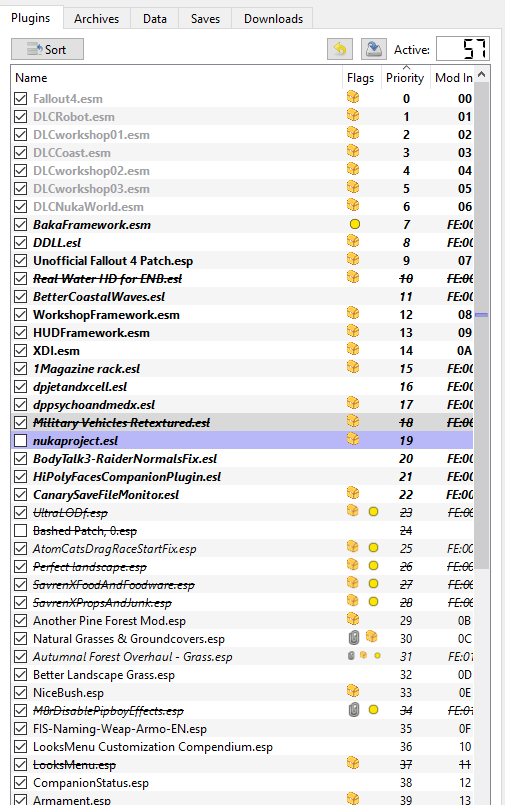Screen dimensions: 505x805
Task: Disable the XDI.esm plugin checkbox
Action: [x=21, y=351]
